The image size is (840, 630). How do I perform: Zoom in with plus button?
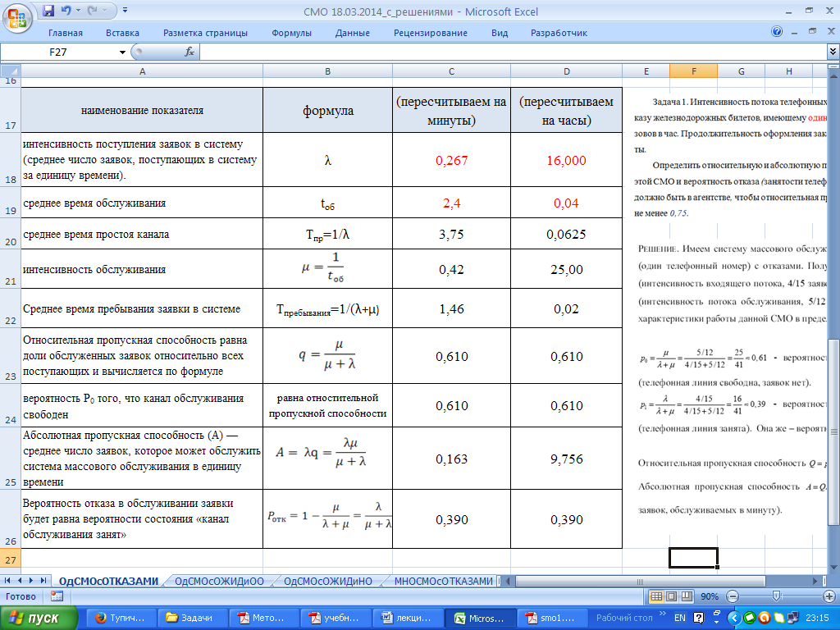click(829, 596)
